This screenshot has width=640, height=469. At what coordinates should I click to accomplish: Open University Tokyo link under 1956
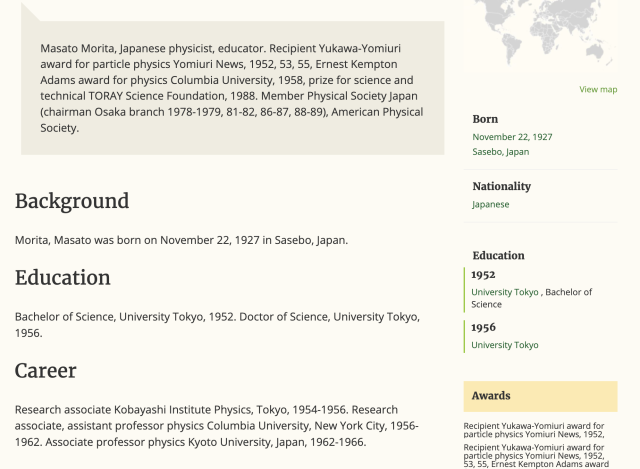[x=505, y=345]
